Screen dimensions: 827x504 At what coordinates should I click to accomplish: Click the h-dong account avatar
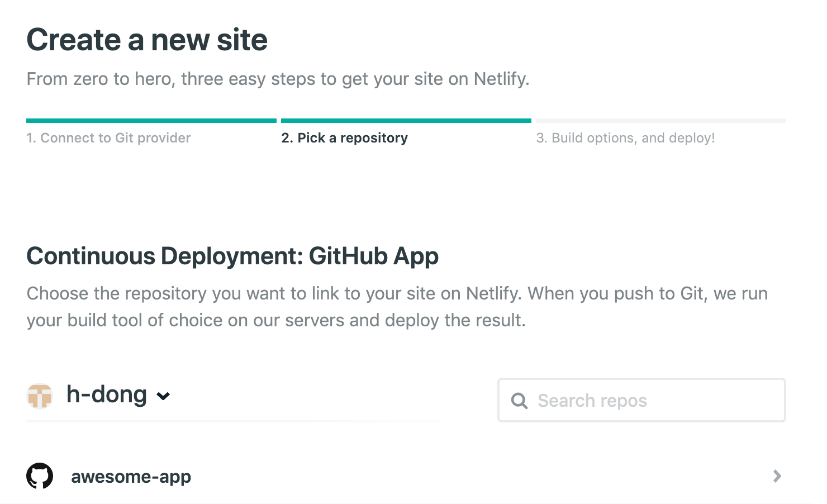pos(40,396)
